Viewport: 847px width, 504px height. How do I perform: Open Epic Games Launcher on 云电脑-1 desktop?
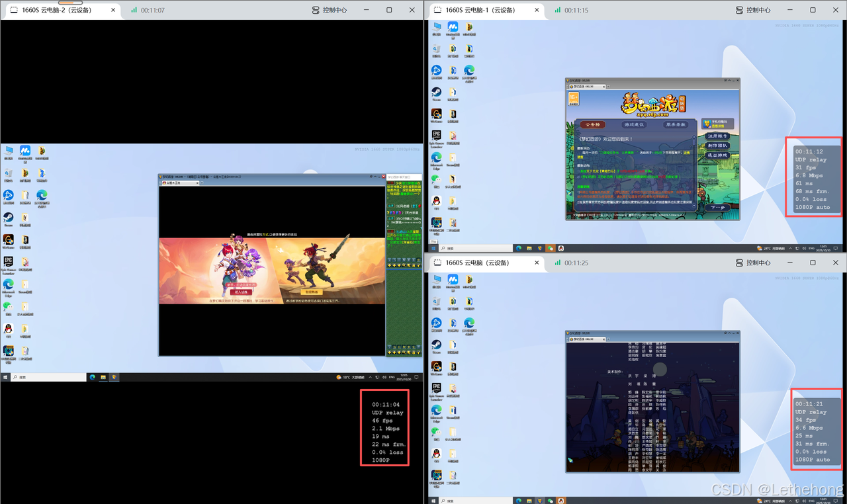click(x=437, y=137)
